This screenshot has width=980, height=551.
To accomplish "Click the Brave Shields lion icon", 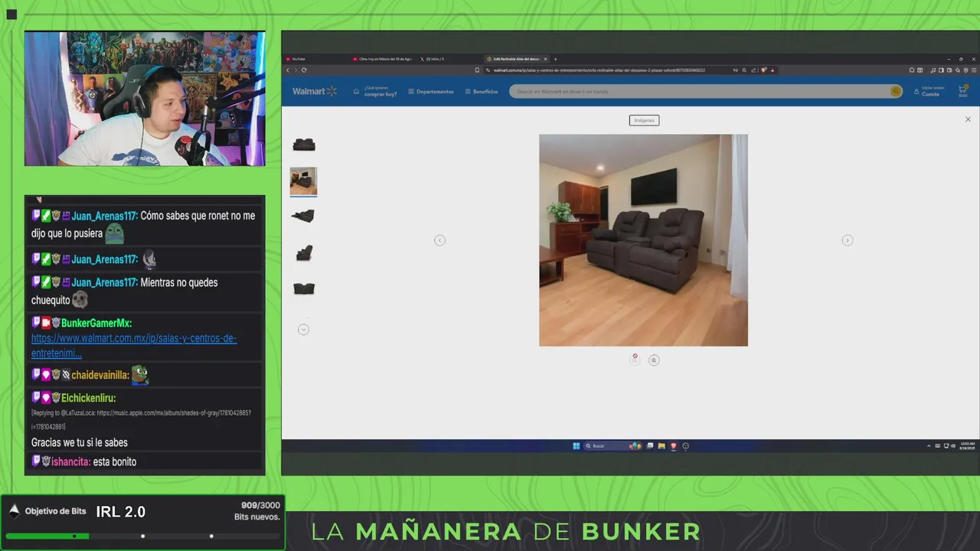I will tap(763, 70).
